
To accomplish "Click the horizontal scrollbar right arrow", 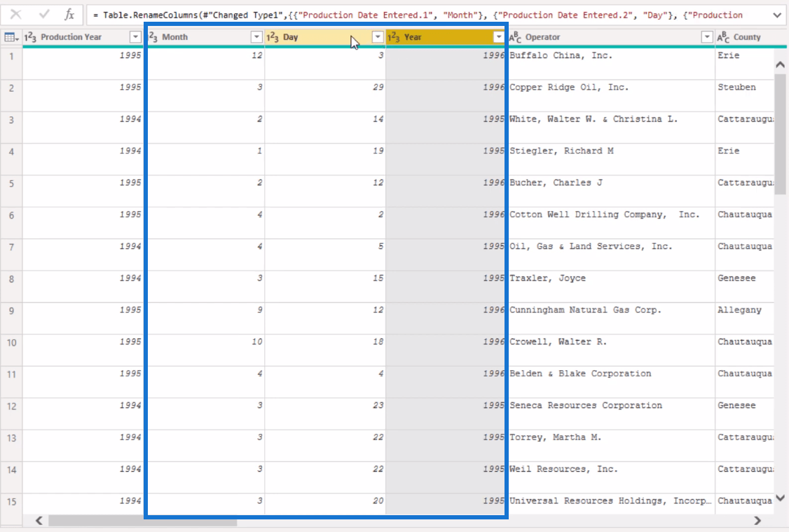I will click(757, 521).
